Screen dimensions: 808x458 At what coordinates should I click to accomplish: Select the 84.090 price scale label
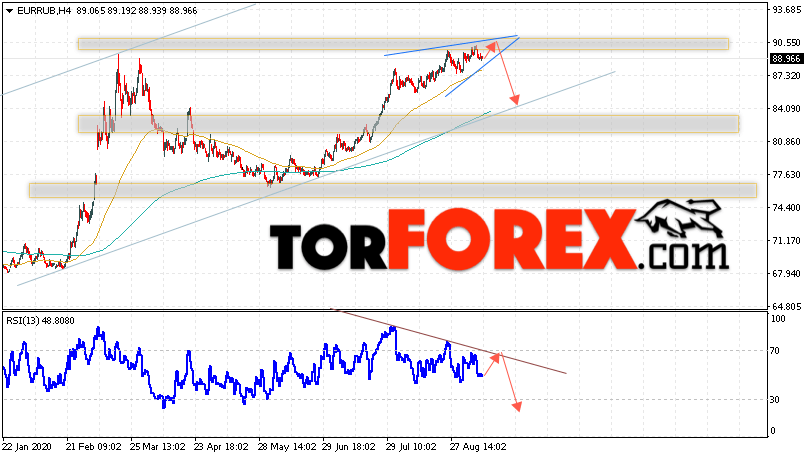[x=786, y=109]
